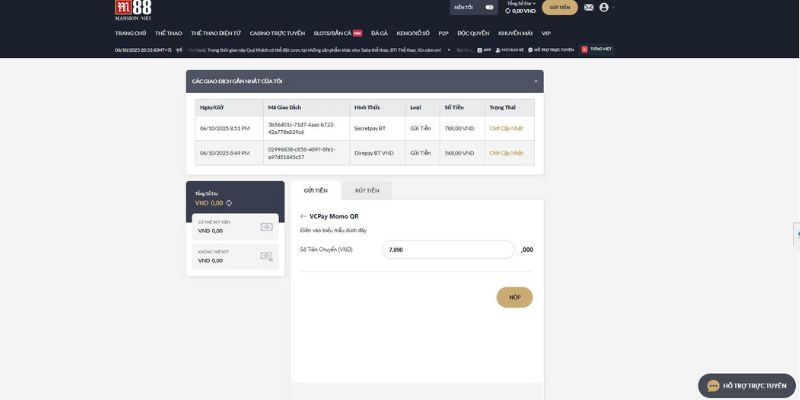Image resolution: width=800 pixels, height=400 pixels.
Task: Focus the Số Tiền Chuyển amount field
Action: (x=448, y=250)
